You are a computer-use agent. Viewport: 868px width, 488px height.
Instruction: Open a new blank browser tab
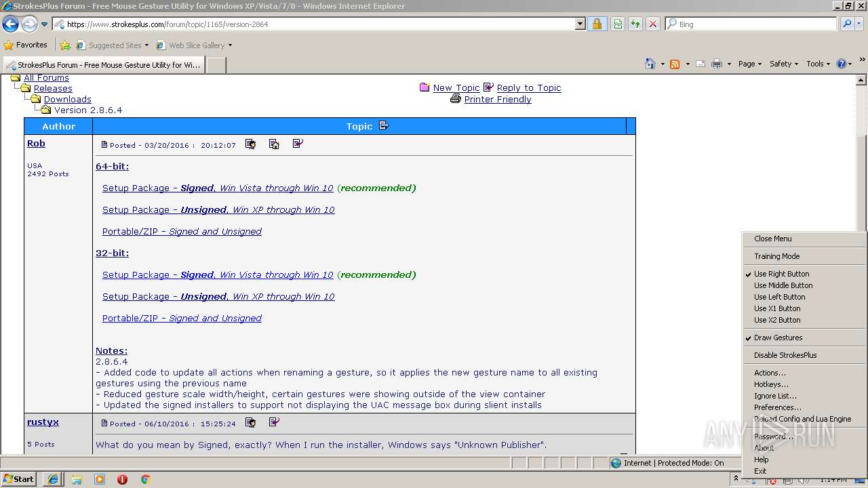click(x=216, y=65)
